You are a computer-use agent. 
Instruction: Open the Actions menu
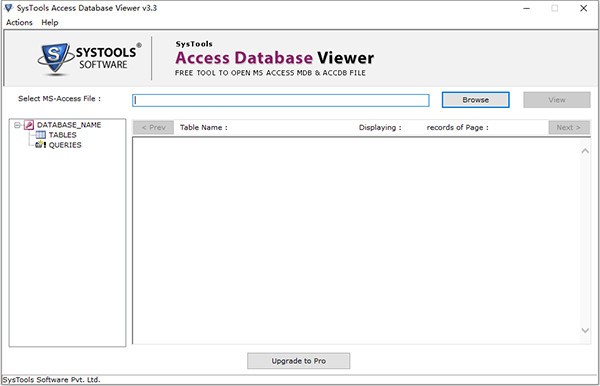pyautogui.click(x=19, y=23)
